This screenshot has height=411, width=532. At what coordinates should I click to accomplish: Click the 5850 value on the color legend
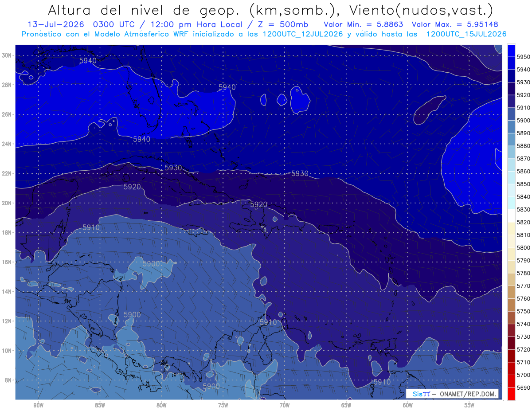pos(524,184)
